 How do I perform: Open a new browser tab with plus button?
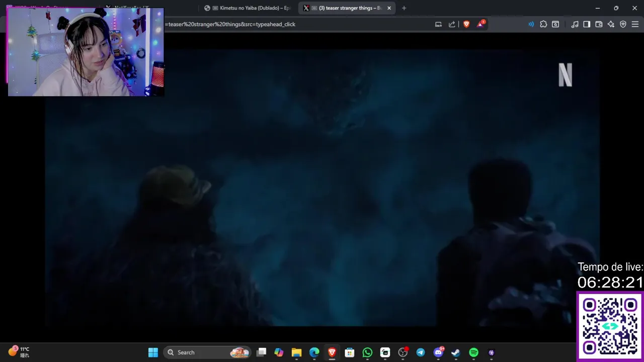pyautogui.click(x=404, y=8)
